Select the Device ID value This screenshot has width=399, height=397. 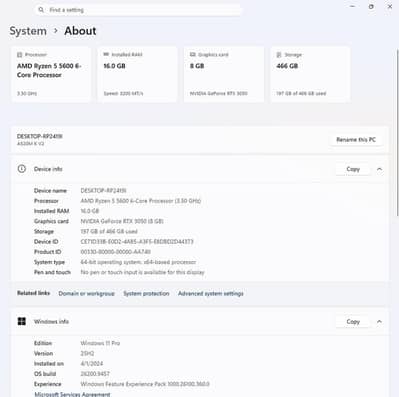pos(137,242)
